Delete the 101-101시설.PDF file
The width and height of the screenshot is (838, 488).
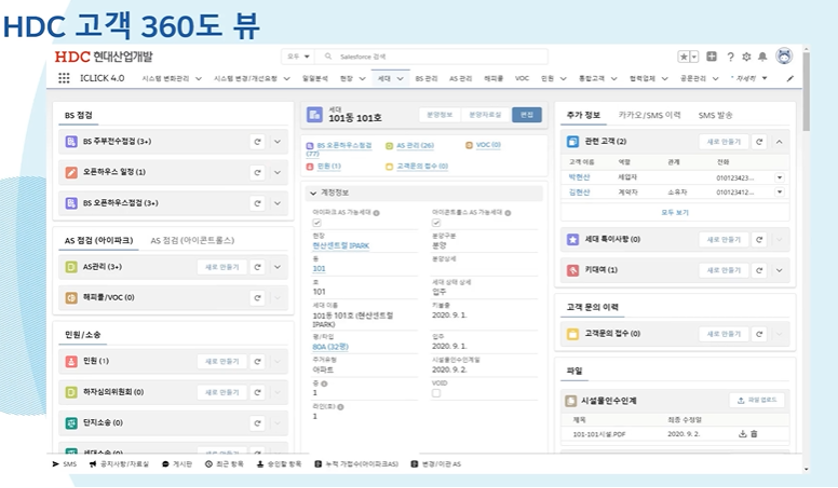tap(754, 434)
